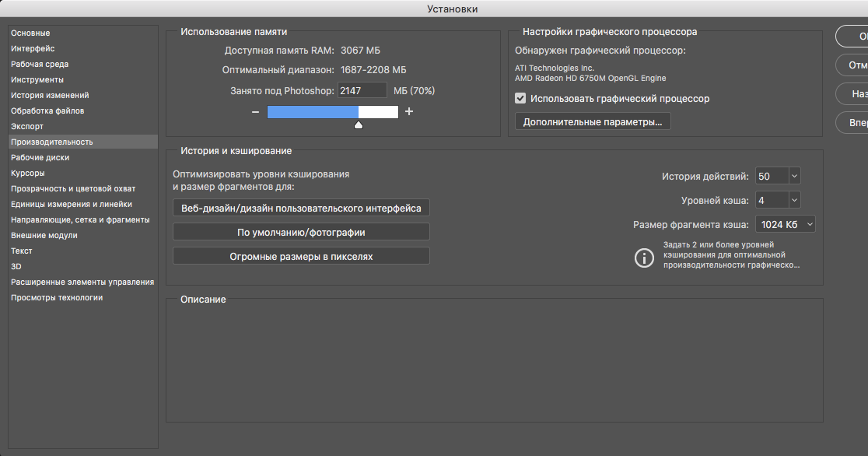Select the Инструменты category
This screenshot has height=456, width=868.
(37, 80)
